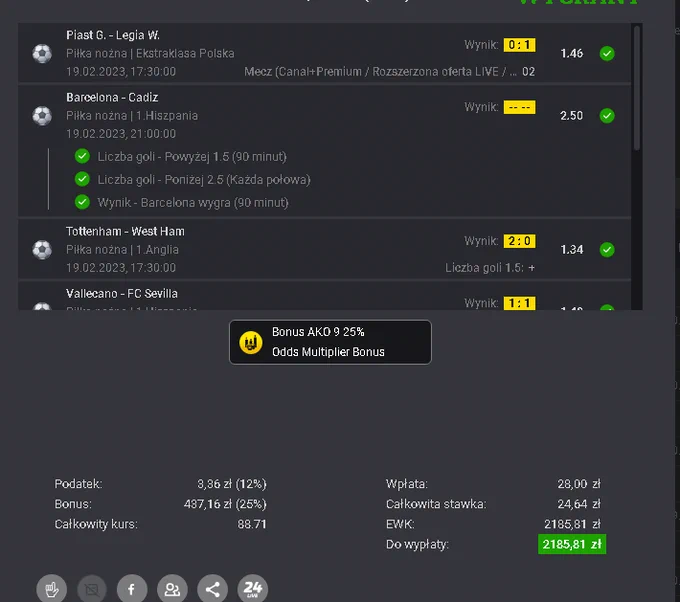Click the odds value 1.46

[x=572, y=54]
